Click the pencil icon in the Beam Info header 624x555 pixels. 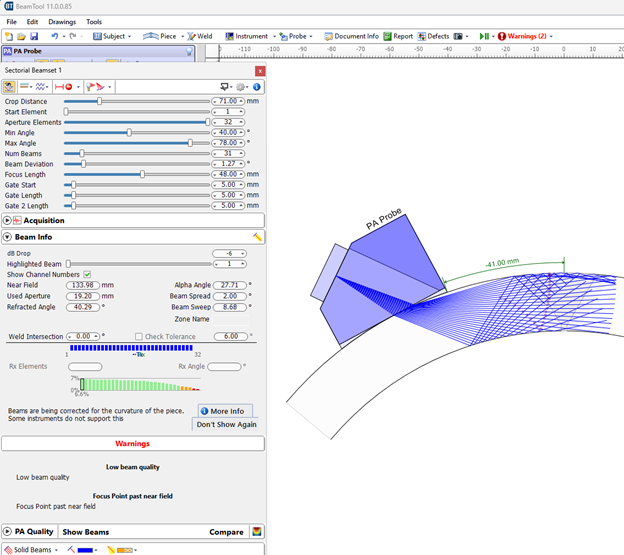point(258,237)
